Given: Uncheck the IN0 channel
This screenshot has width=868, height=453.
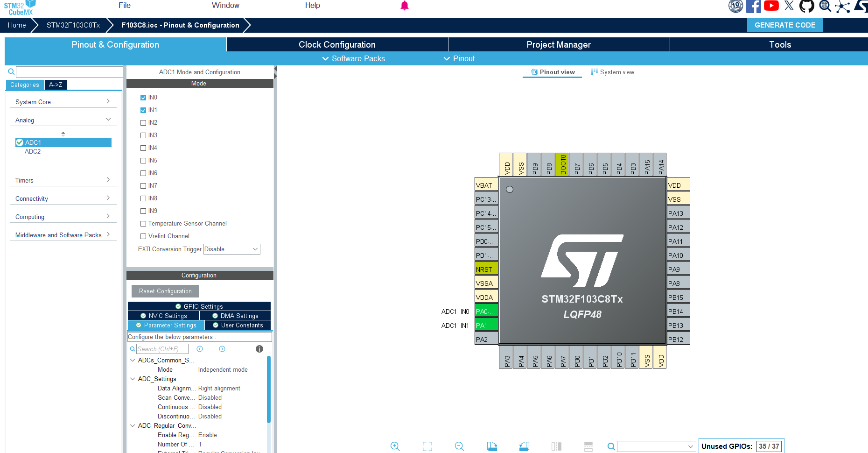Looking at the screenshot, I should [x=143, y=98].
